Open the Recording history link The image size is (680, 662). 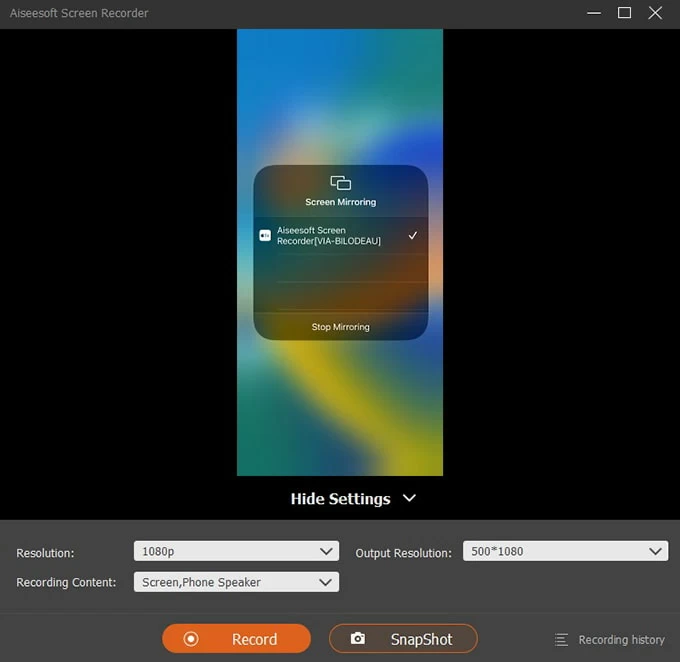pos(620,640)
